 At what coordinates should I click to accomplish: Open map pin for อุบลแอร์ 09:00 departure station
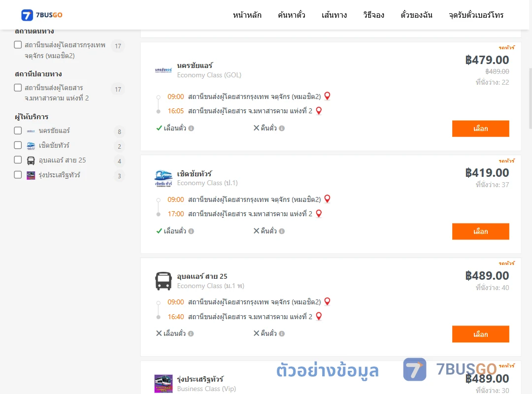328,301
